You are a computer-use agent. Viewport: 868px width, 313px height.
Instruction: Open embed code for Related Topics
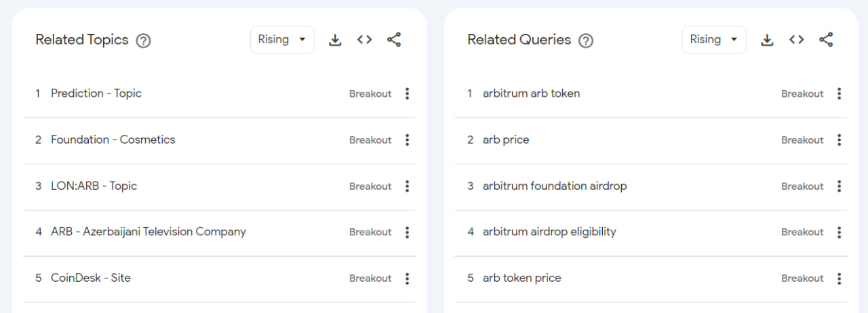click(x=365, y=40)
